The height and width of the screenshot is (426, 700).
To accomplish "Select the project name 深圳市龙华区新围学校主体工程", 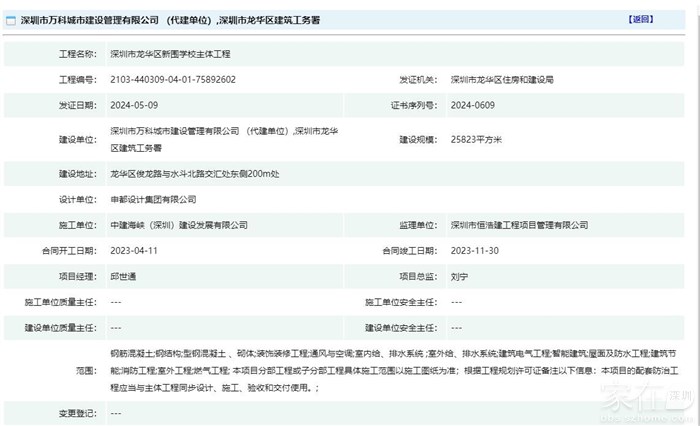I will pyautogui.click(x=170, y=54).
